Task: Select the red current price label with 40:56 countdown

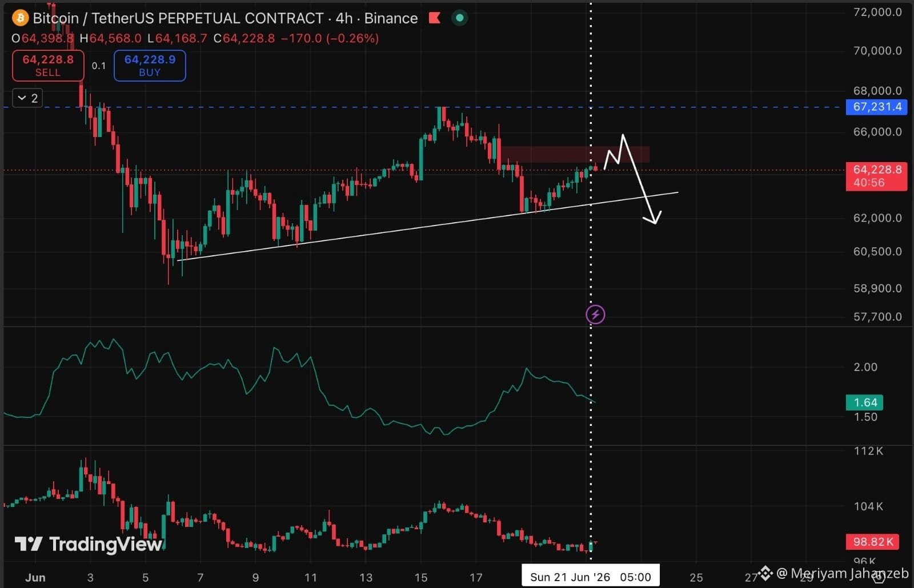Action: point(876,176)
